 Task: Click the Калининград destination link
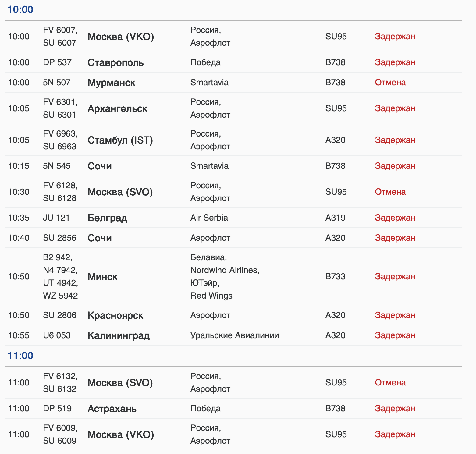[x=119, y=335]
